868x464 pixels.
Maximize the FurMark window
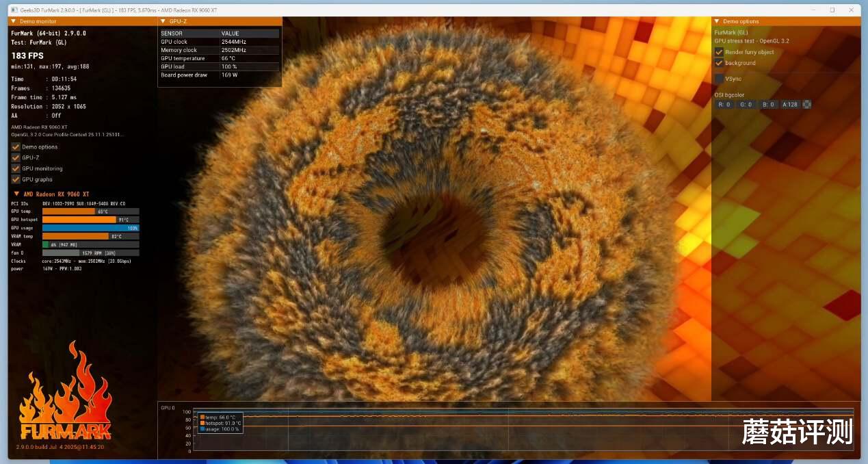[x=832, y=10]
